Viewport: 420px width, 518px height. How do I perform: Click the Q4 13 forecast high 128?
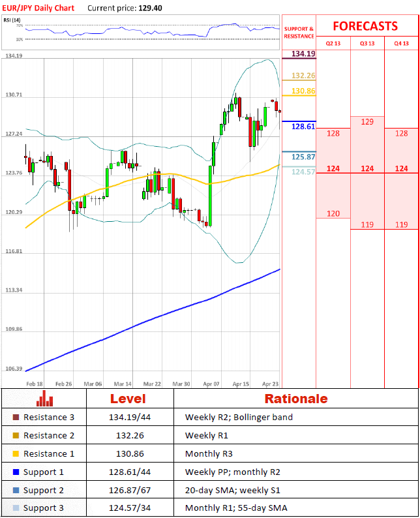coord(402,134)
